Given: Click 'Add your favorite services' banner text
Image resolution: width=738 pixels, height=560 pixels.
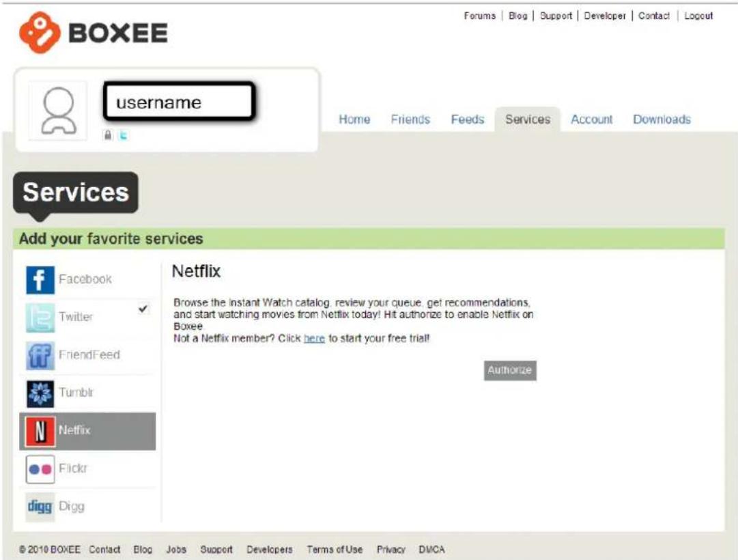Looking at the screenshot, I should pos(111,239).
